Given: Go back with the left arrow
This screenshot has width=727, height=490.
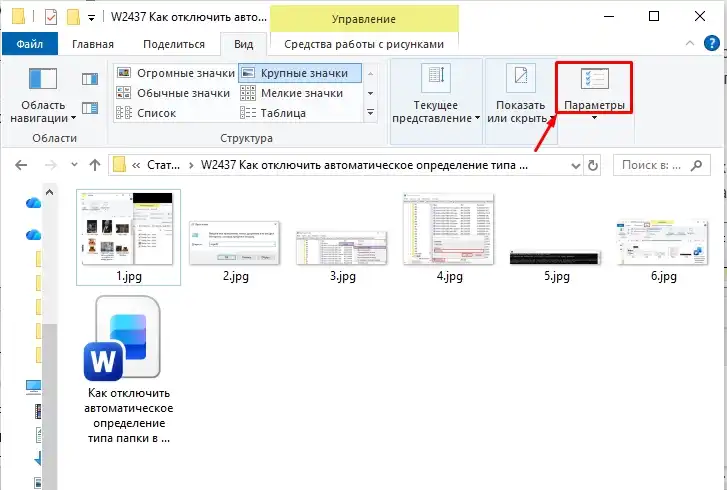Looking at the screenshot, I should pos(21,165).
